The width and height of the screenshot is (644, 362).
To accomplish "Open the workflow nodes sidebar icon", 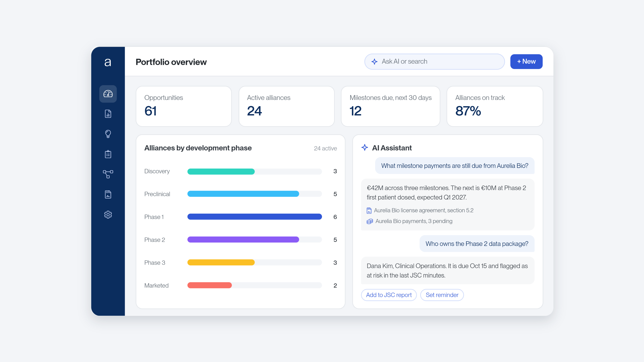I will 108,174.
